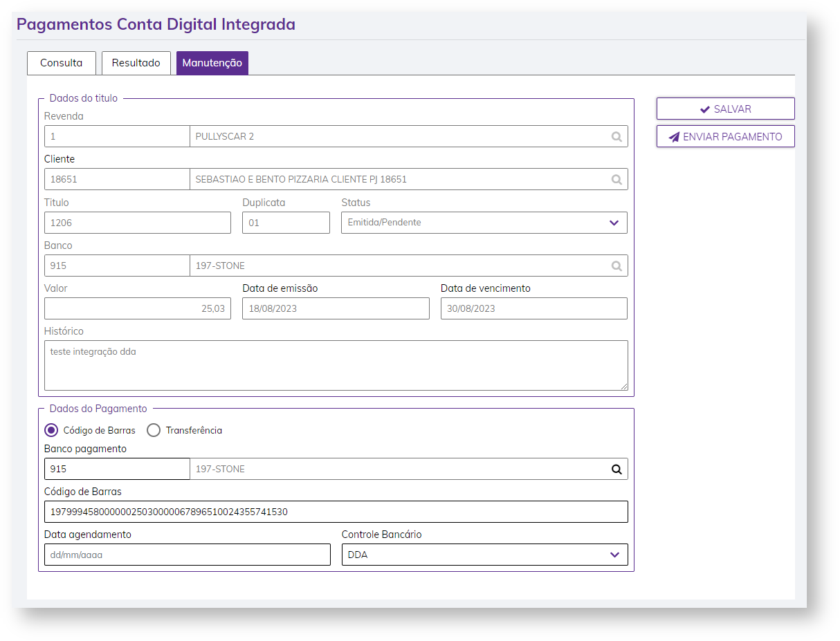The image size is (840, 641).
Task: Select the Manutenção tab
Action: (212, 63)
